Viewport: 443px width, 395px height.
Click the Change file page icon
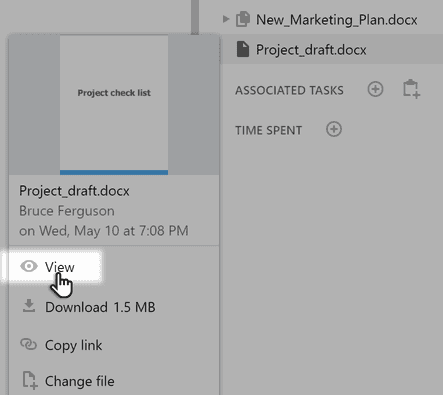coord(30,380)
